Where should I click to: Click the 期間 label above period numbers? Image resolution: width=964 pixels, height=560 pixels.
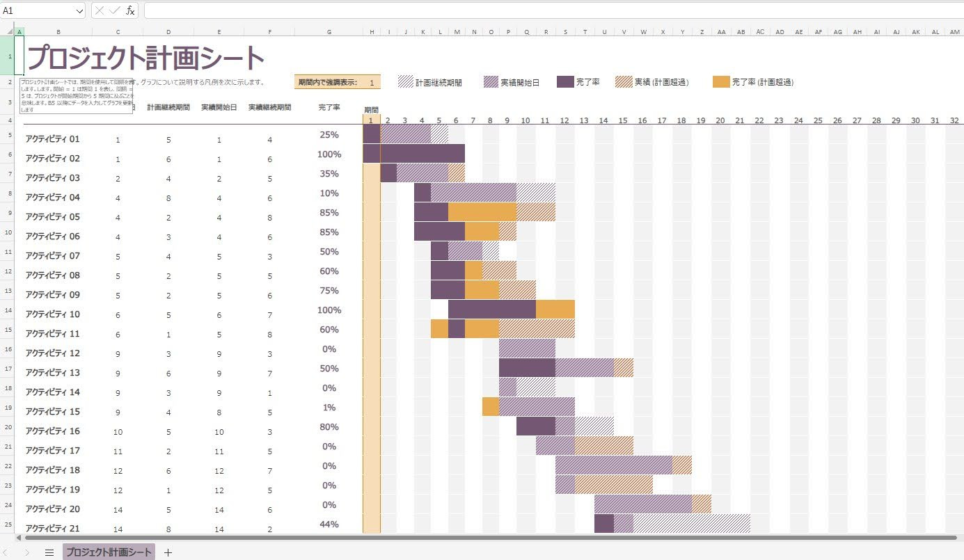click(x=372, y=110)
